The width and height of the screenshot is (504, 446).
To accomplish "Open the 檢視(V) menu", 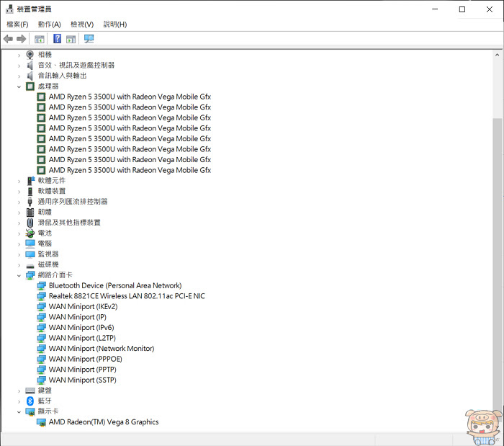I will (x=82, y=24).
